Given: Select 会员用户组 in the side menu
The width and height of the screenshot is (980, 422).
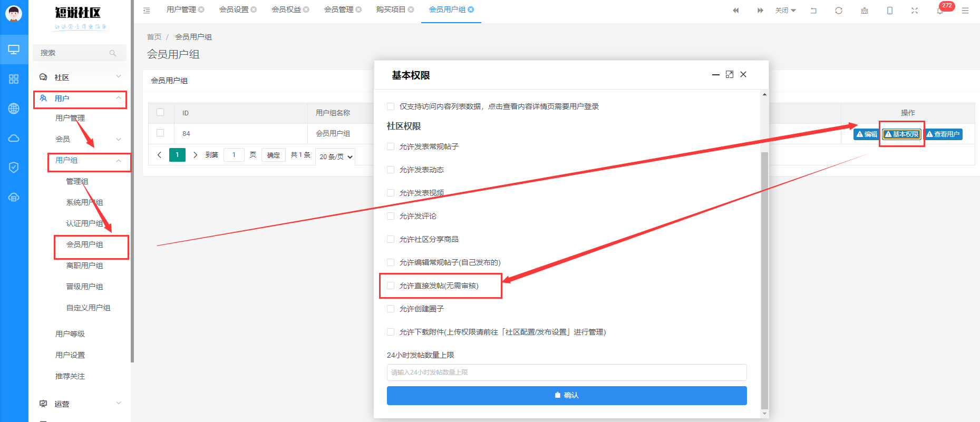Looking at the screenshot, I should coord(84,244).
